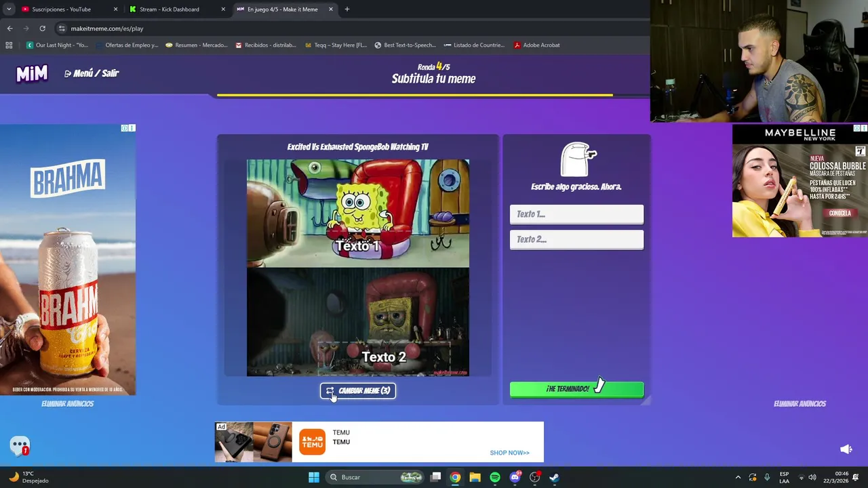View site information icon
Screen dimensions: 868x488
click(x=62, y=28)
